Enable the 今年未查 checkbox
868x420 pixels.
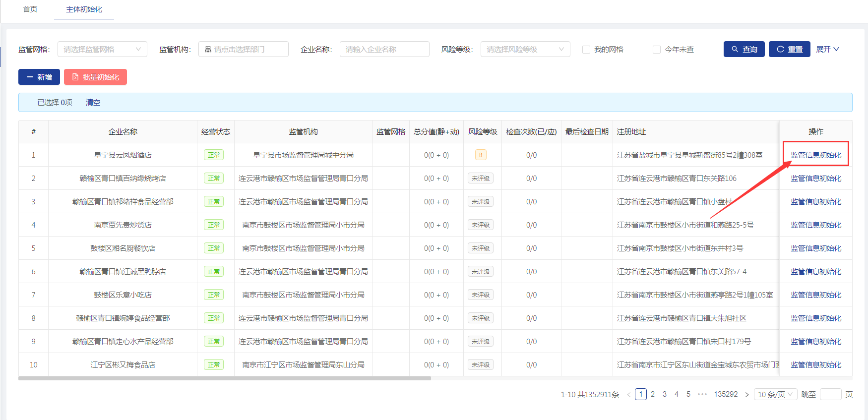click(657, 50)
